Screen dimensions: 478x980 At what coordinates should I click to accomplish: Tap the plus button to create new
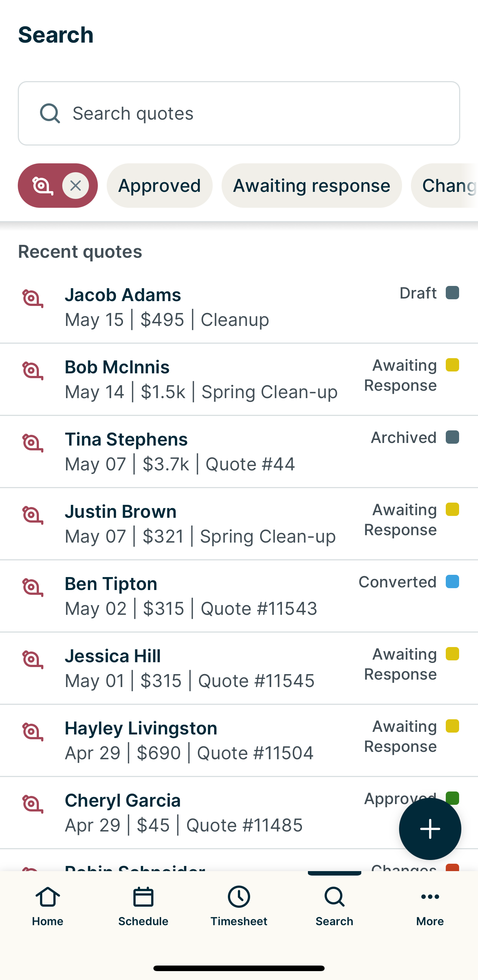click(430, 829)
